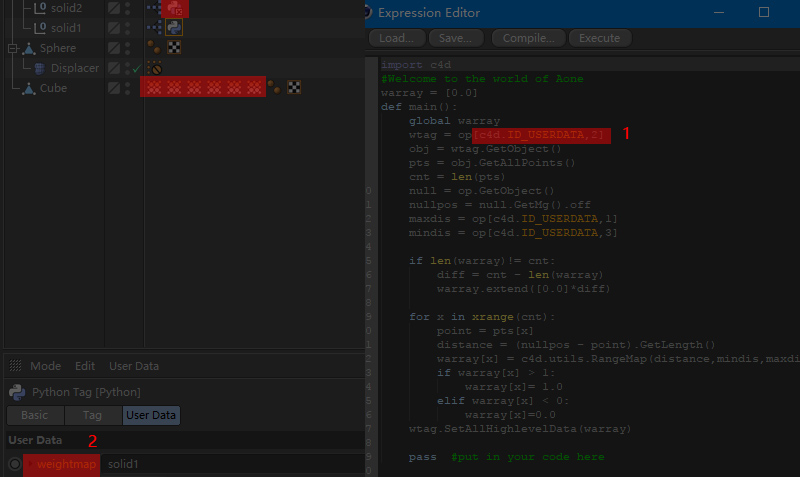Switch to the Tag tab

(x=92, y=415)
